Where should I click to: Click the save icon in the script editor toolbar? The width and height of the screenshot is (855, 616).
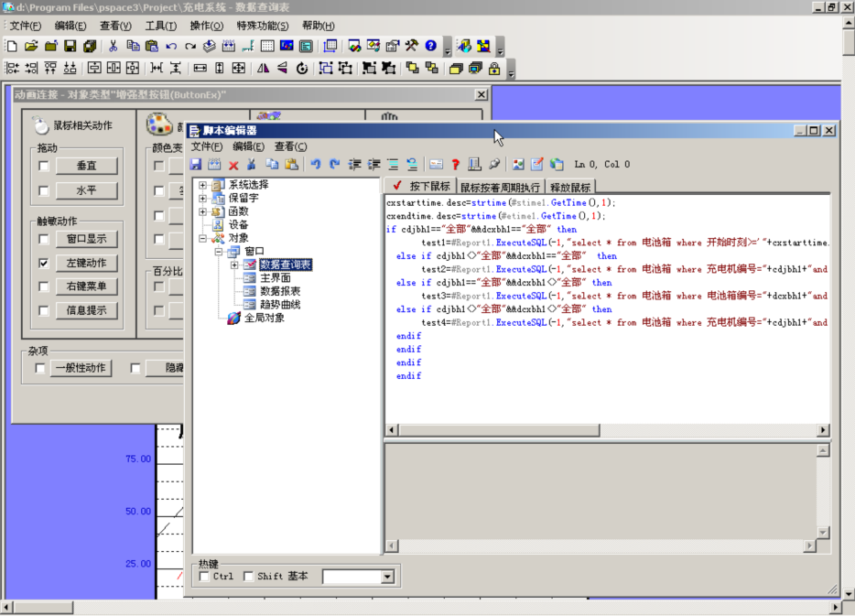pyautogui.click(x=196, y=165)
